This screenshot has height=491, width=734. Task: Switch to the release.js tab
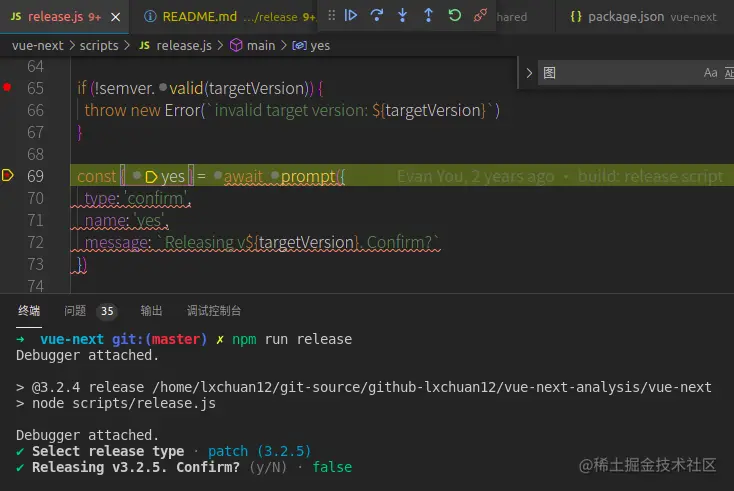click(x=65, y=17)
